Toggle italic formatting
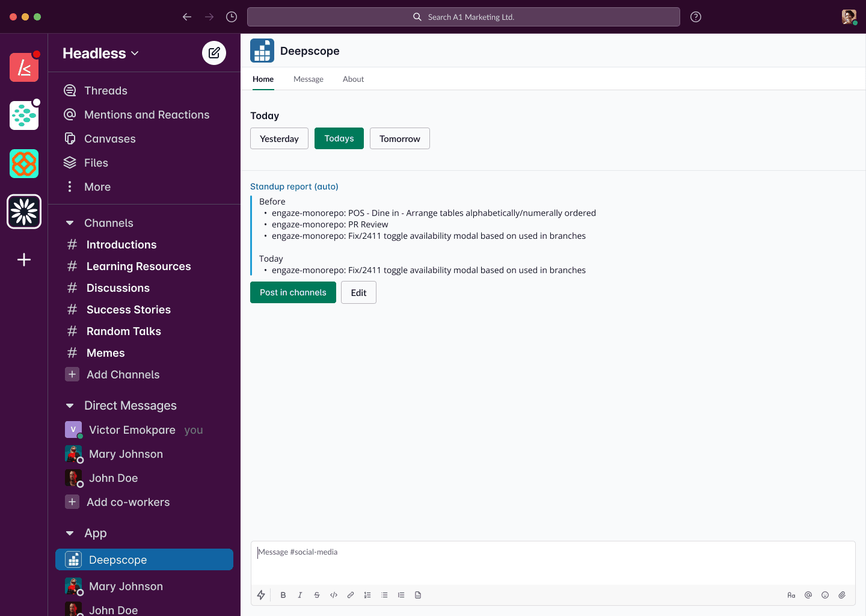 click(300, 595)
